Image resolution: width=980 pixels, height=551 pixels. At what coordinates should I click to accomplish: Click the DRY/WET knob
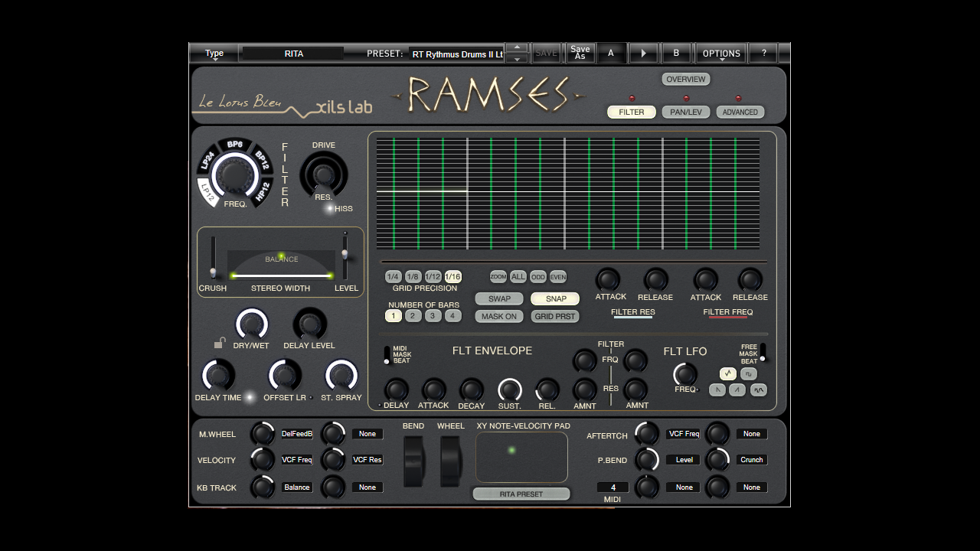[251, 324]
